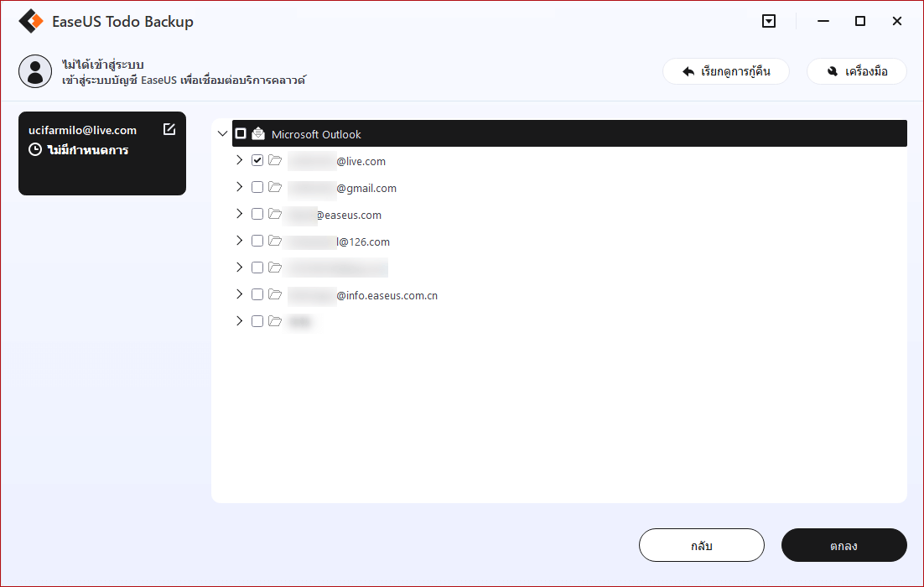Minimize the EaseUS Todo Backup window
This screenshot has width=924, height=587.
[823, 21]
